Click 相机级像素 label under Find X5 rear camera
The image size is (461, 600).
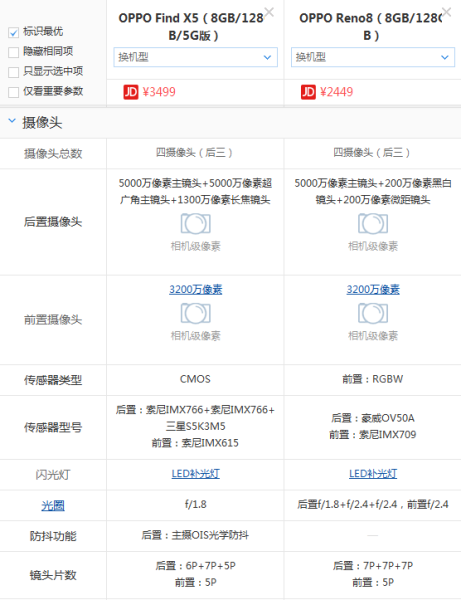195,246
